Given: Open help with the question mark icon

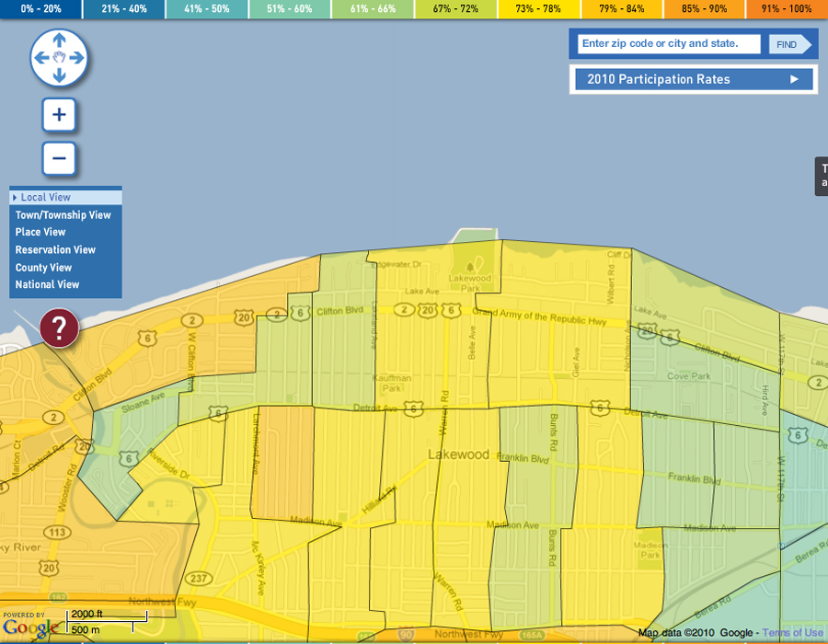Looking at the screenshot, I should (x=59, y=328).
